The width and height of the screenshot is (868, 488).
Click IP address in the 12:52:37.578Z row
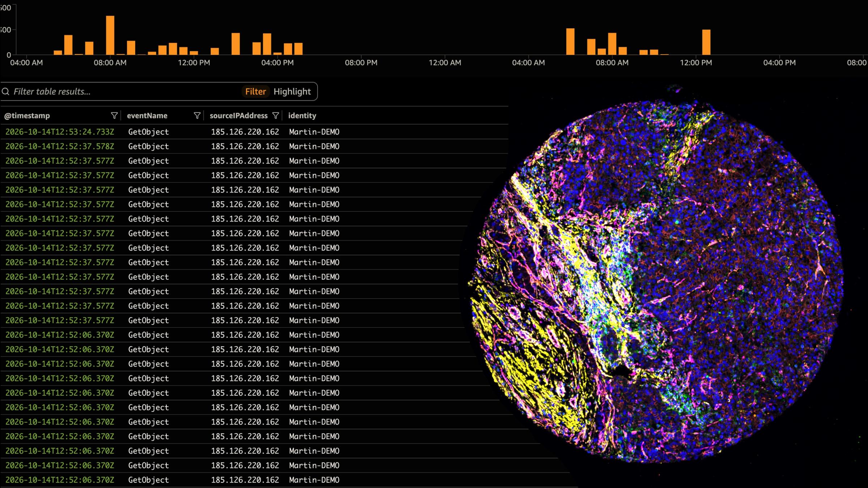(x=245, y=146)
